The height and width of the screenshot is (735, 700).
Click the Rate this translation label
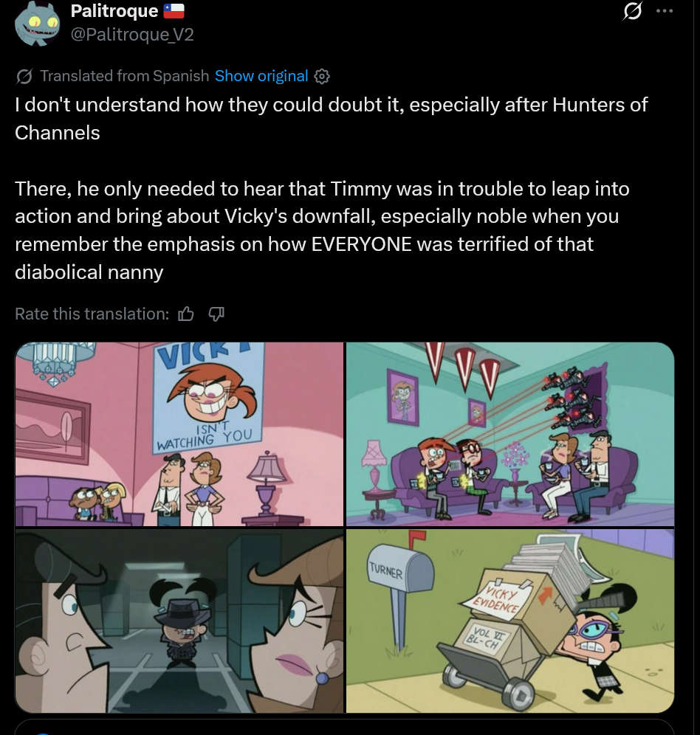tap(92, 314)
